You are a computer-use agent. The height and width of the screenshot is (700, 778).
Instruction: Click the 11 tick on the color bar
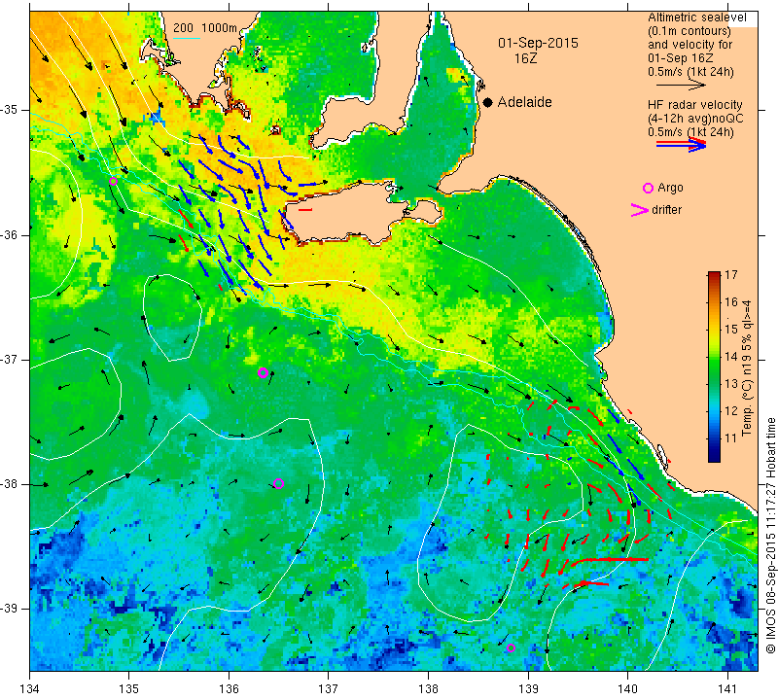click(731, 438)
